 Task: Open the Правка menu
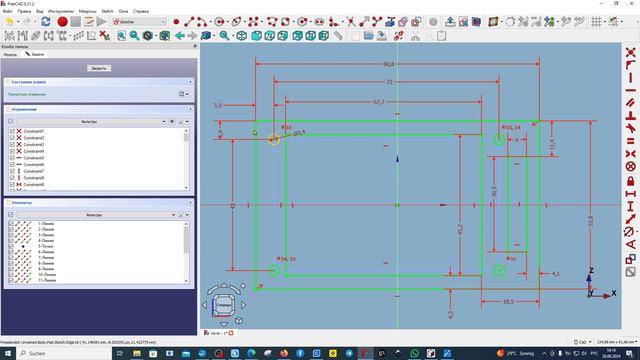click(x=24, y=11)
